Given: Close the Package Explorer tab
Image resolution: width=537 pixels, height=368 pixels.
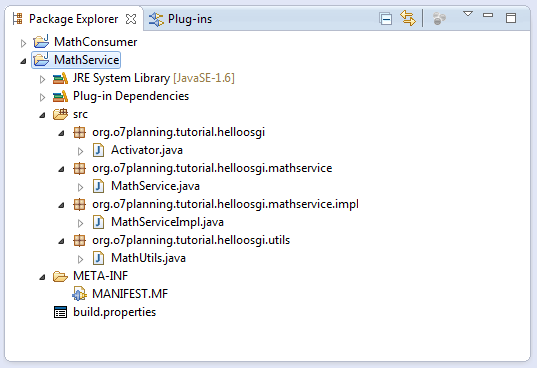Looking at the screenshot, I should point(131,19).
